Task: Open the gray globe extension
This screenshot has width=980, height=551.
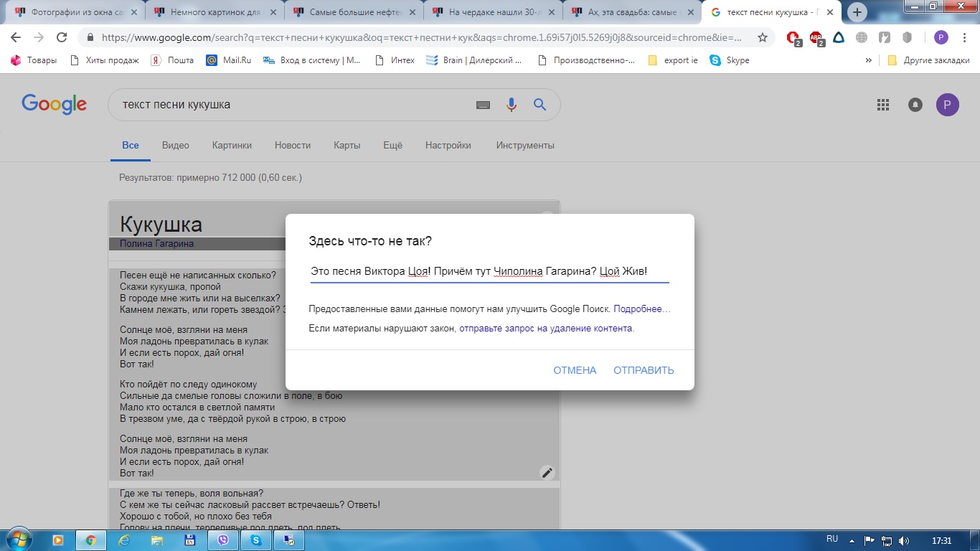Action: point(862,38)
